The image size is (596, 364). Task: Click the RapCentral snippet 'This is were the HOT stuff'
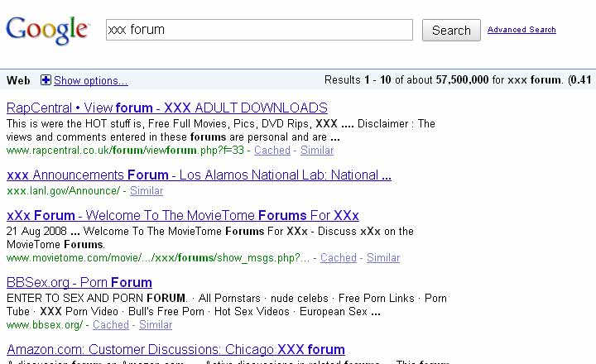pos(73,124)
